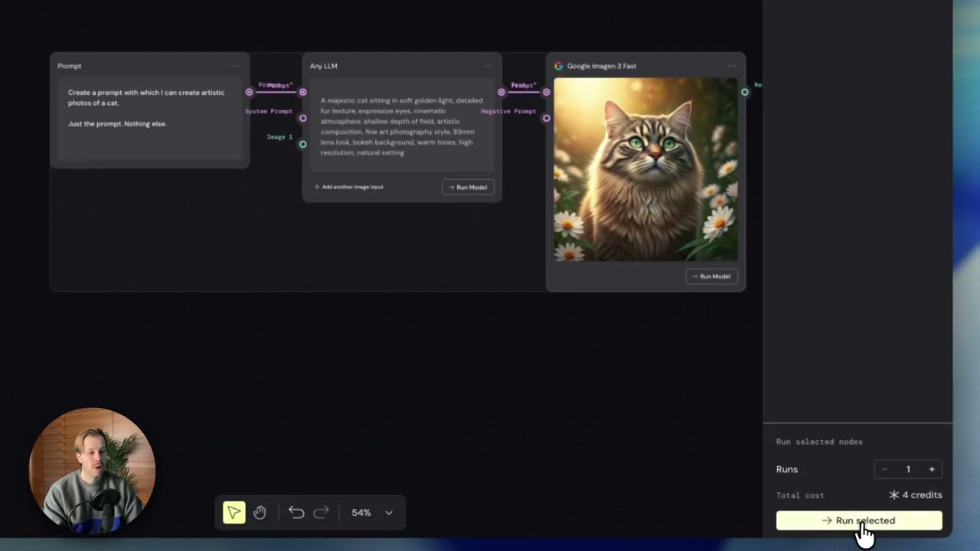980x551 pixels.
Task: Click the generated cat image
Action: (645, 169)
